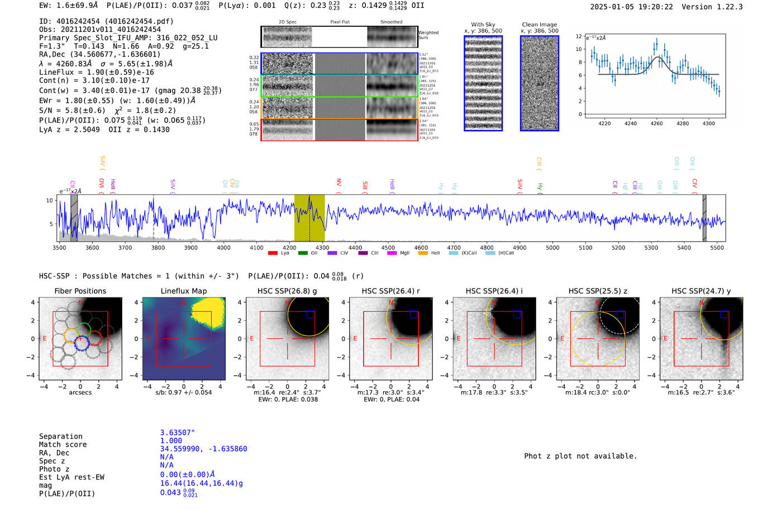This screenshot has width=782, height=532.
Task: Click the ID 4016242454 text line
Action: pyautogui.click(x=106, y=21)
